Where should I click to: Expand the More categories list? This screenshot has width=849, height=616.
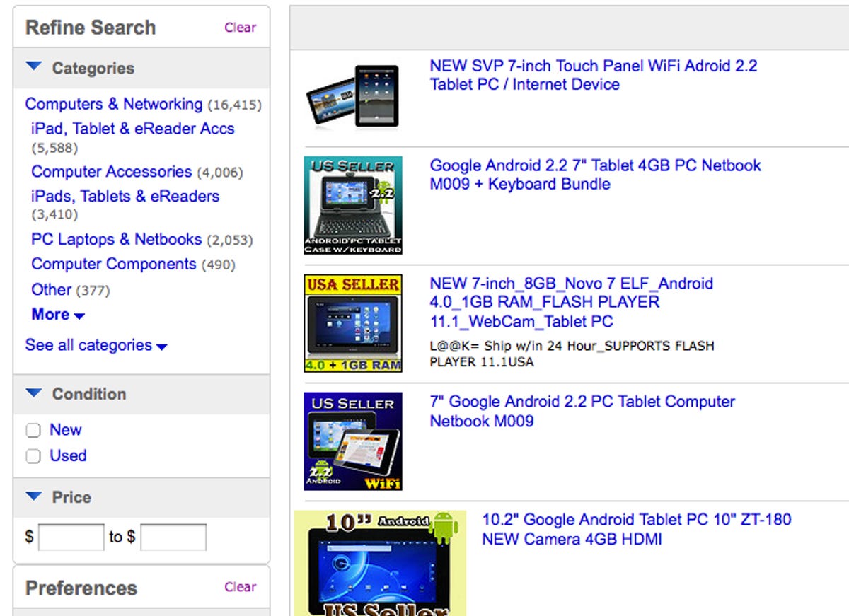click(50, 315)
